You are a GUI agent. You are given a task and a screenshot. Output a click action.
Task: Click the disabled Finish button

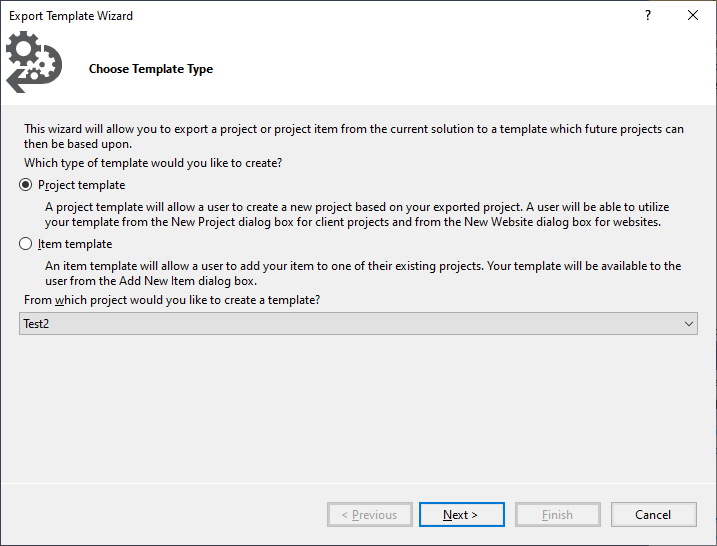tap(557, 514)
